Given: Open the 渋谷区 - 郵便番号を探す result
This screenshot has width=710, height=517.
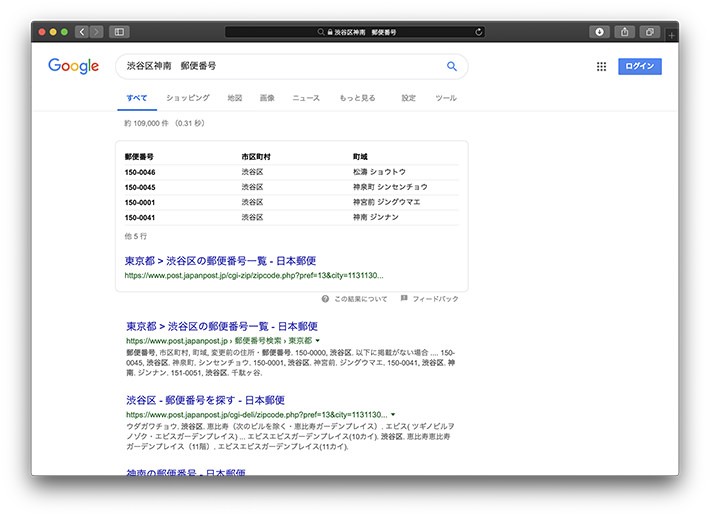Looking at the screenshot, I should pyautogui.click(x=205, y=400).
